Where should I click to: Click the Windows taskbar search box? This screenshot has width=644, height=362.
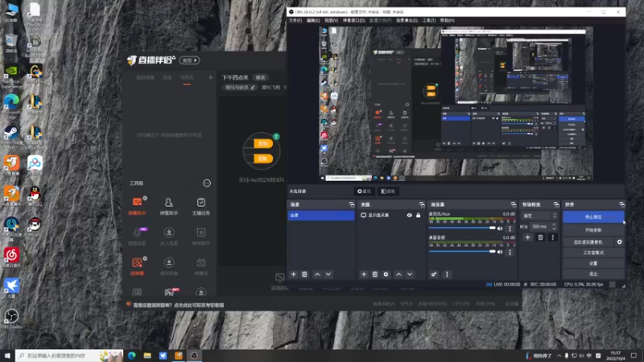(69, 356)
